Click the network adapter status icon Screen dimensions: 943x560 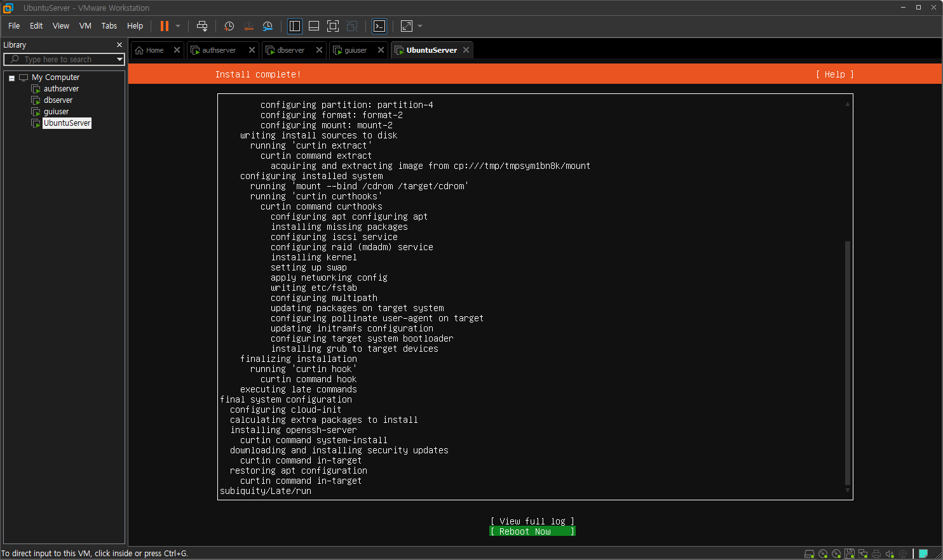pos(863,554)
